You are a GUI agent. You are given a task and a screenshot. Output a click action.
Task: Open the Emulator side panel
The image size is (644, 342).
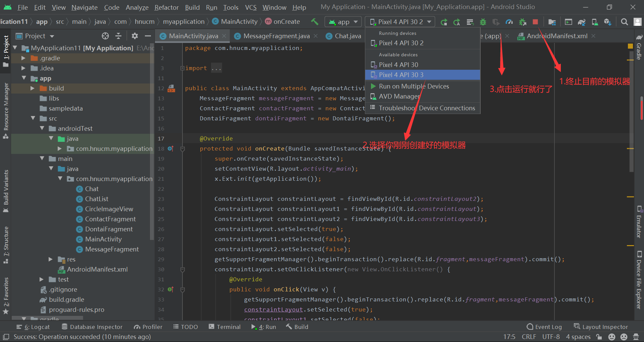point(639,222)
